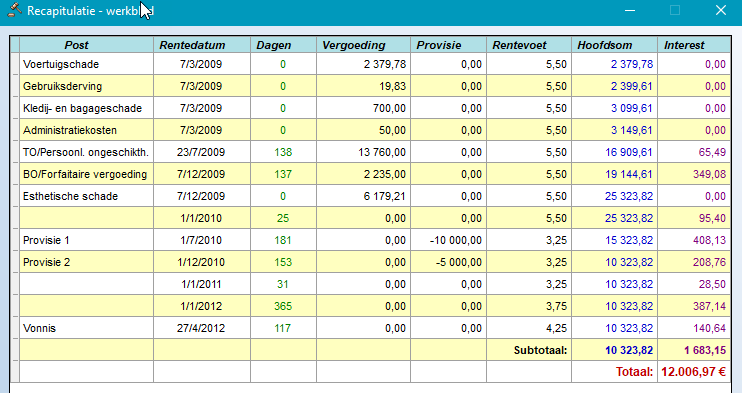Viewport: 742px width, 393px height.
Task: Click the gavel app icon in title bar
Action: pos(15,10)
